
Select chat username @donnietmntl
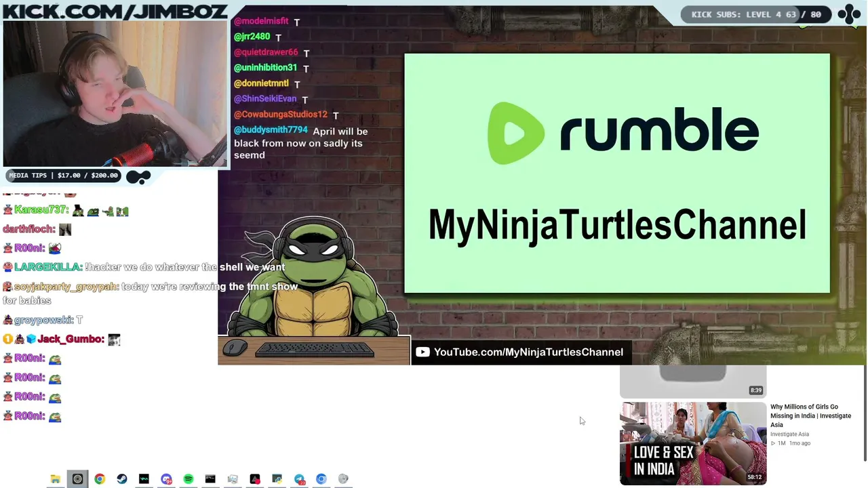(261, 83)
